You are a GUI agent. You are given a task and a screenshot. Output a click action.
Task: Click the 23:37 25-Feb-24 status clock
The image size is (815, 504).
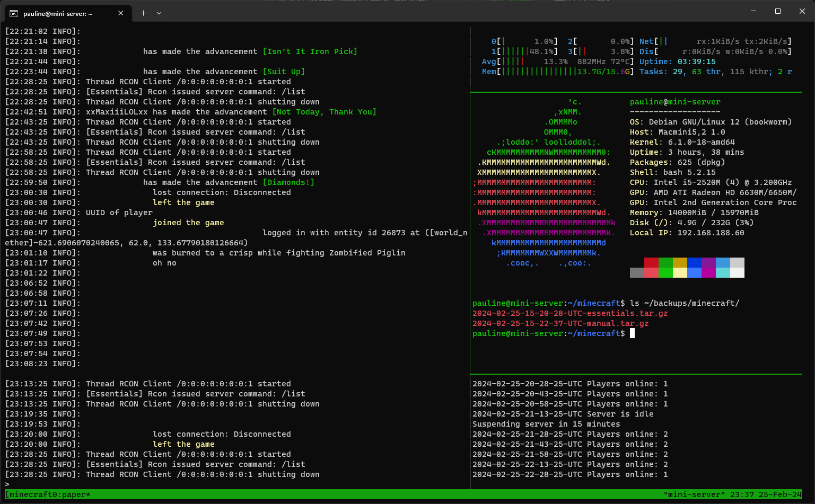[x=766, y=494]
